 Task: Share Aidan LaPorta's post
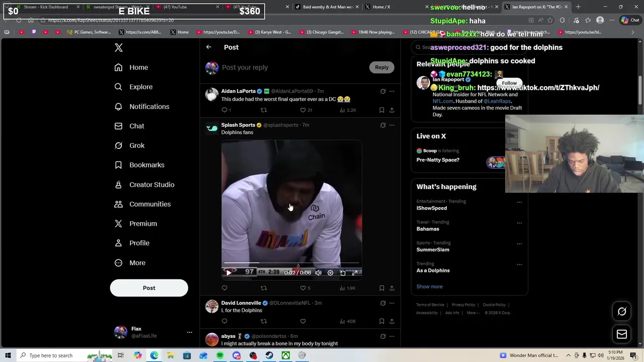click(392, 110)
